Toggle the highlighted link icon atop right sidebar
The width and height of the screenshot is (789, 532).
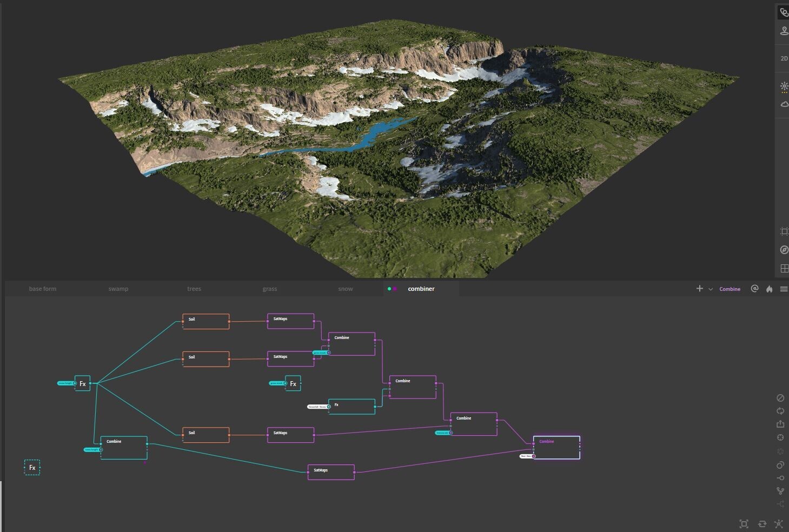pyautogui.click(x=783, y=12)
